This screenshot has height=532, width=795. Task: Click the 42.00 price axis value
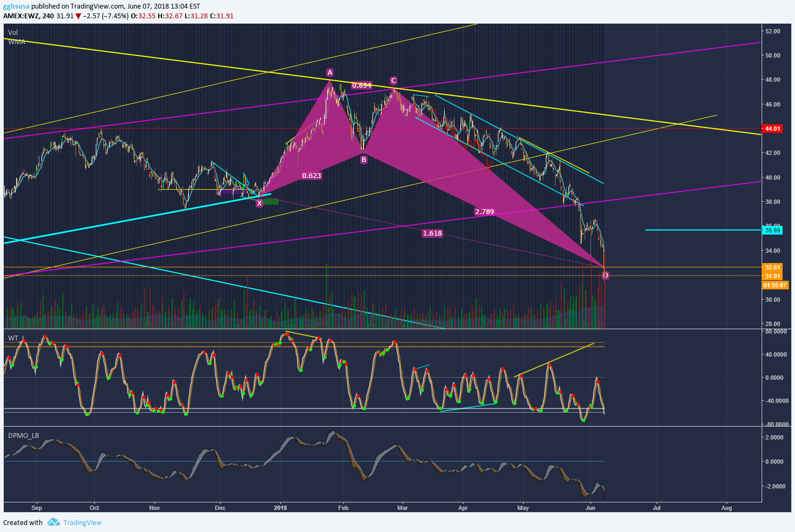pos(772,153)
